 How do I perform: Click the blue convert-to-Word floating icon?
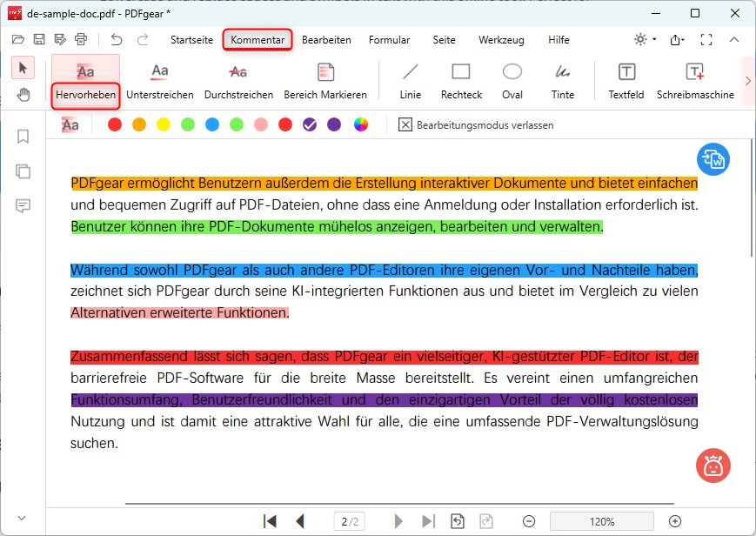click(x=713, y=159)
